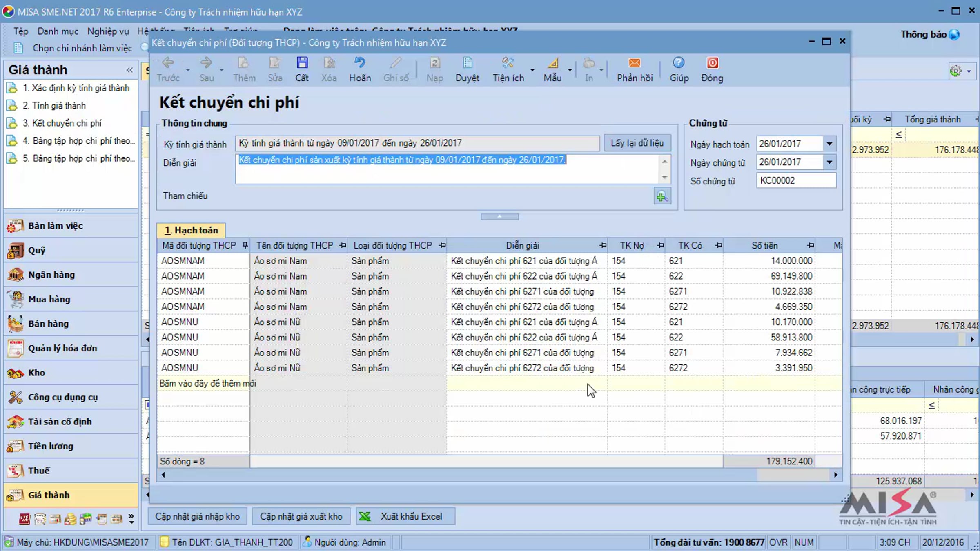Open the Bán hàng module
Viewport: 980px width, 551px height.
(71, 324)
